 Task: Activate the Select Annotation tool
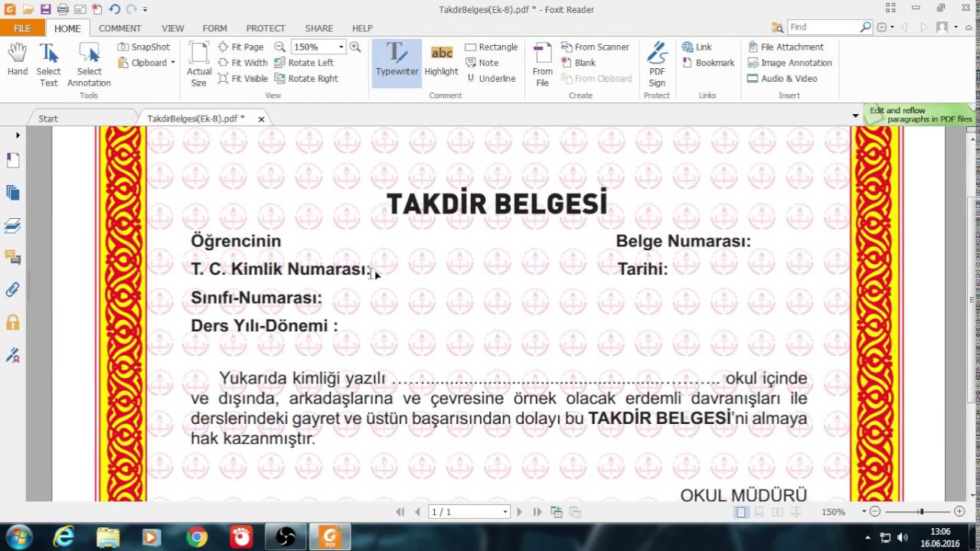[x=89, y=64]
